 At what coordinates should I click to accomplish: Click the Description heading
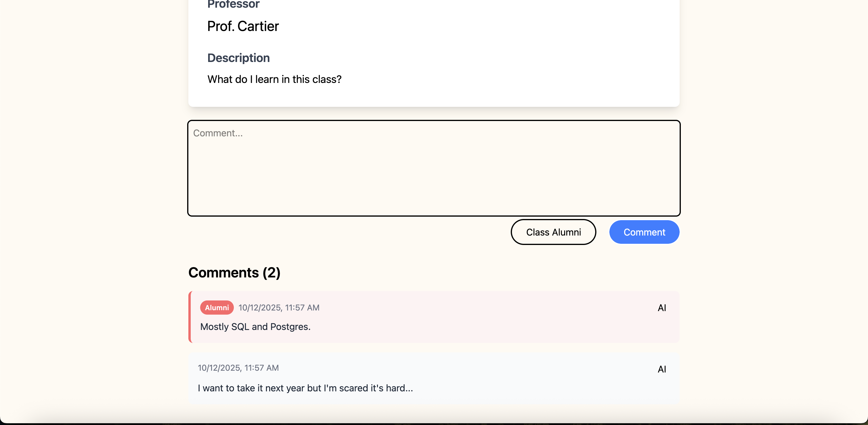coord(238,58)
